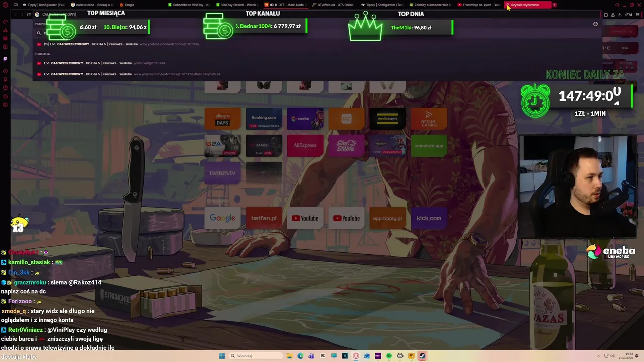Add a new speed dial with plus tile
The height and width of the screenshot is (362, 644).
click(264, 173)
